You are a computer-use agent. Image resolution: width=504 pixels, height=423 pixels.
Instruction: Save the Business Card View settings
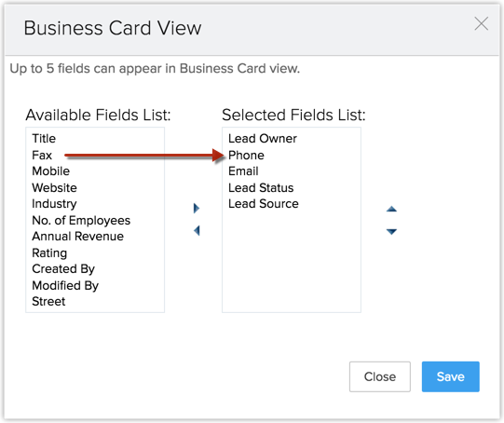tap(450, 376)
